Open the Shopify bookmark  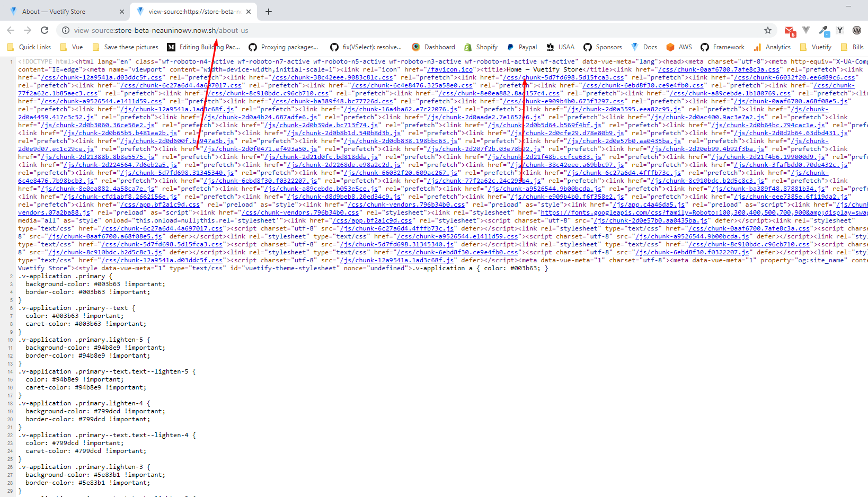[x=481, y=47]
